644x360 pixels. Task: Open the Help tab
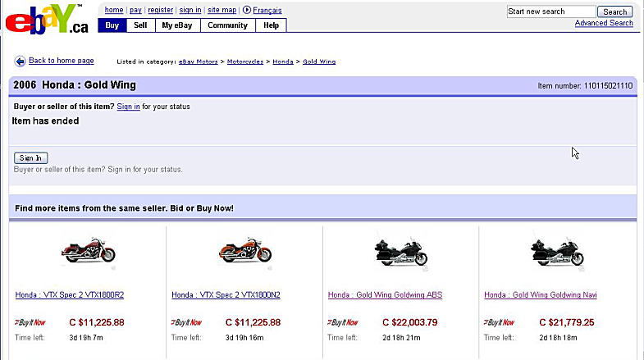[x=271, y=25]
